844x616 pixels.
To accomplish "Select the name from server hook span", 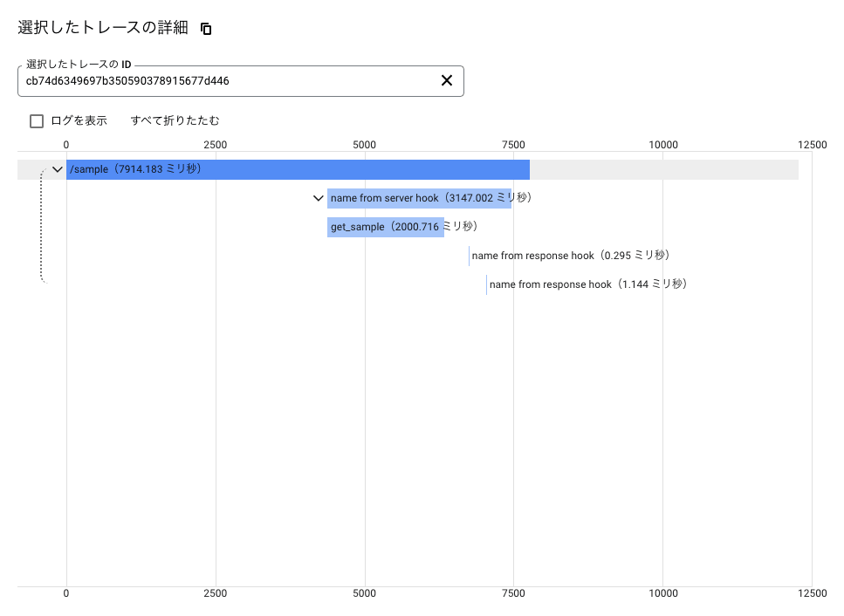I will pyautogui.click(x=419, y=199).
